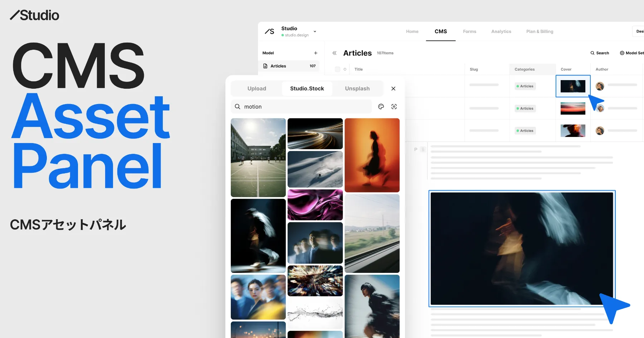Select the snowy slope skier photo

click(x=315, y=169)
